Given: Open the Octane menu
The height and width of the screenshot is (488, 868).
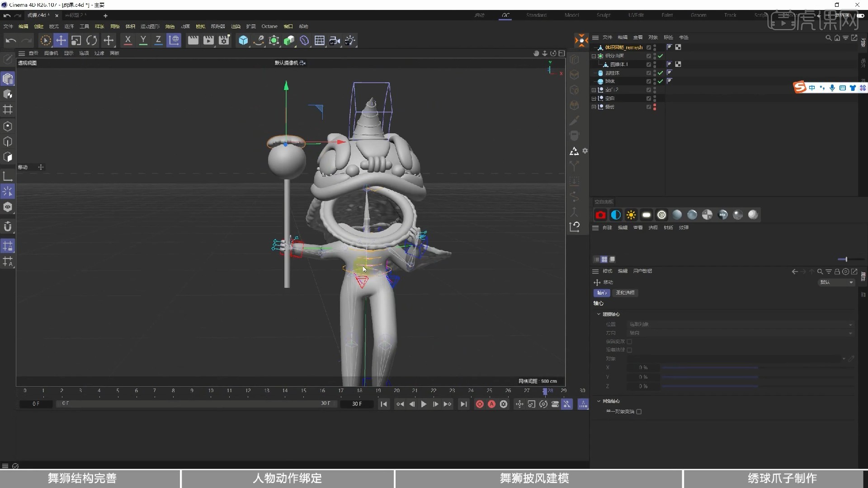Looking at the screenshot, I should [x=269, y=26].
